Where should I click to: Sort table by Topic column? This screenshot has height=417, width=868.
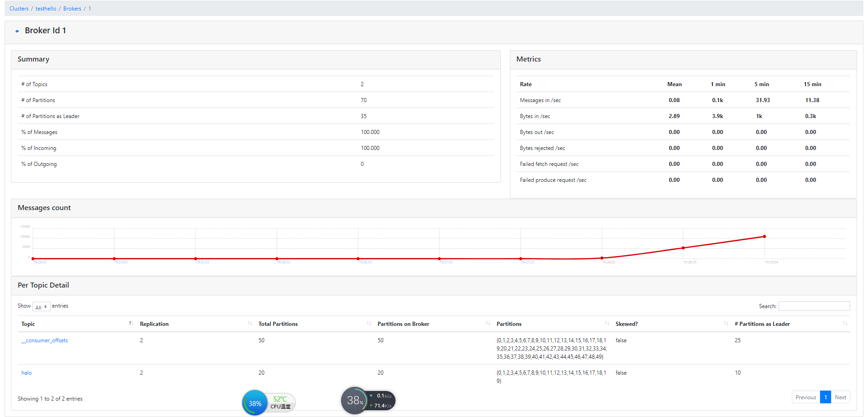click(77, 324)
